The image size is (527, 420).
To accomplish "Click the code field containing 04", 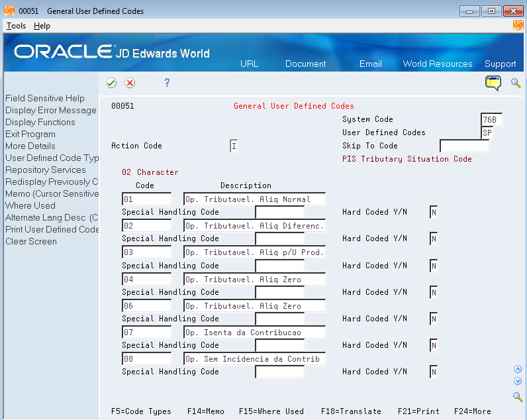I will (x=146, y=279).
